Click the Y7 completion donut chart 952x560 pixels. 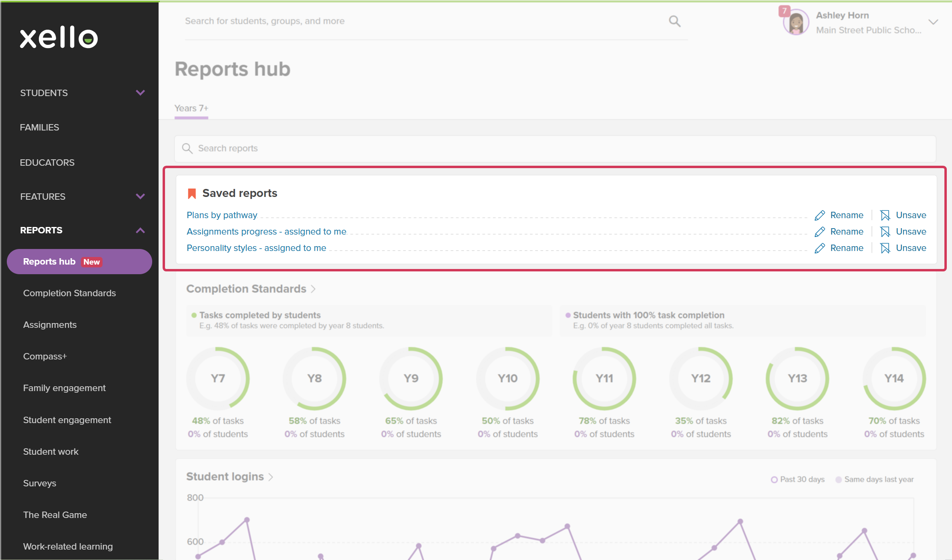(218, 379)
